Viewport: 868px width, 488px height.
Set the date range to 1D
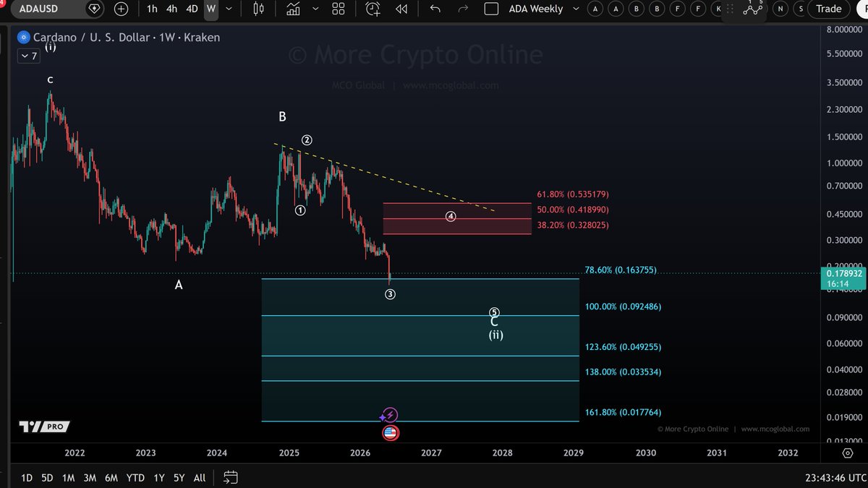(27, 478)
